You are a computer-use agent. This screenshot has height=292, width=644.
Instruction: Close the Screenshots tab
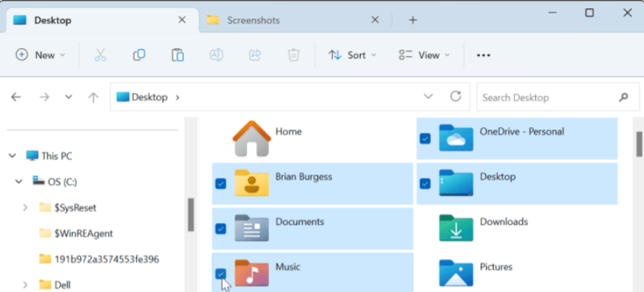(375, 20)
